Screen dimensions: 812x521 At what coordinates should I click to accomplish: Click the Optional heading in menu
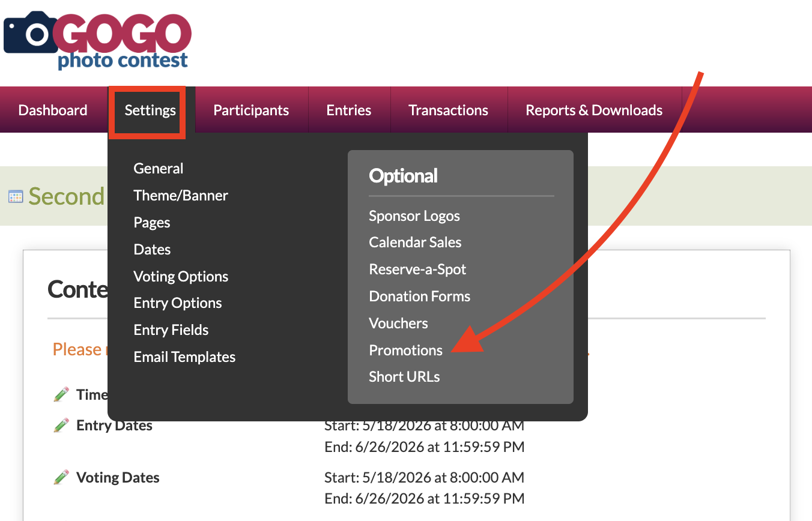point(403,176)
